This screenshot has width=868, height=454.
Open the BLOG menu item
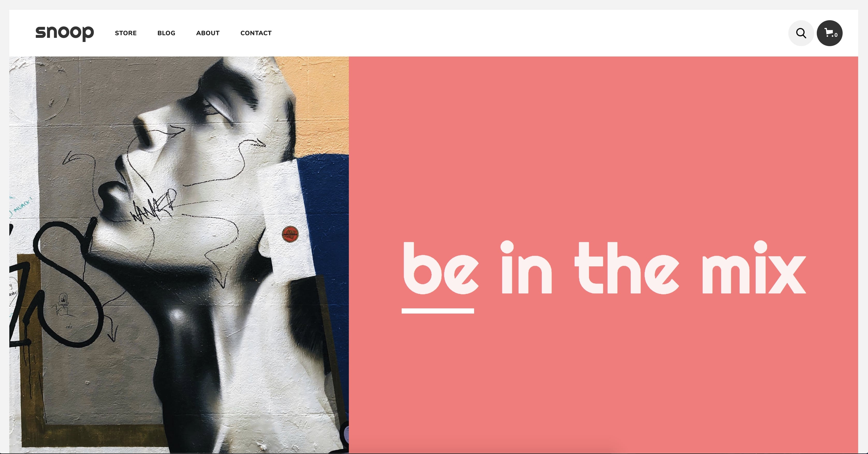coord(166,33)
